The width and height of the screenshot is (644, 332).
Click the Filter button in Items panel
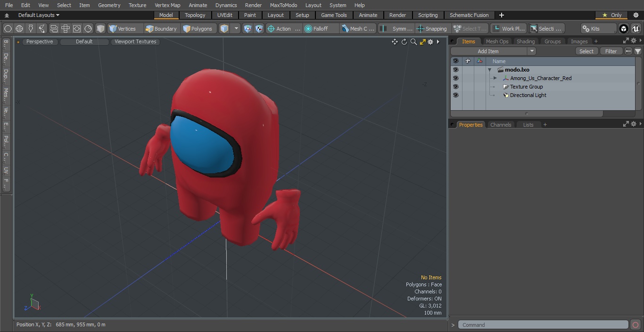pyautogui.click(x=611, y=51)
